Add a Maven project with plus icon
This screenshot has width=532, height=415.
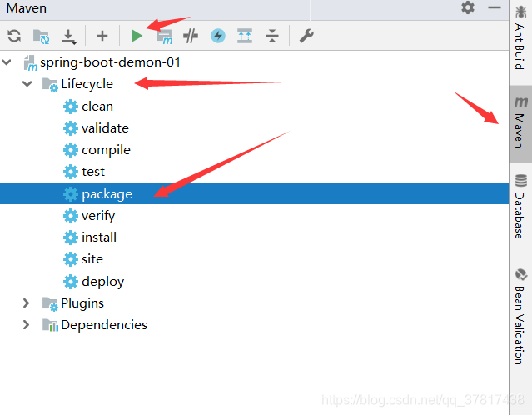(x=102, y=36)
